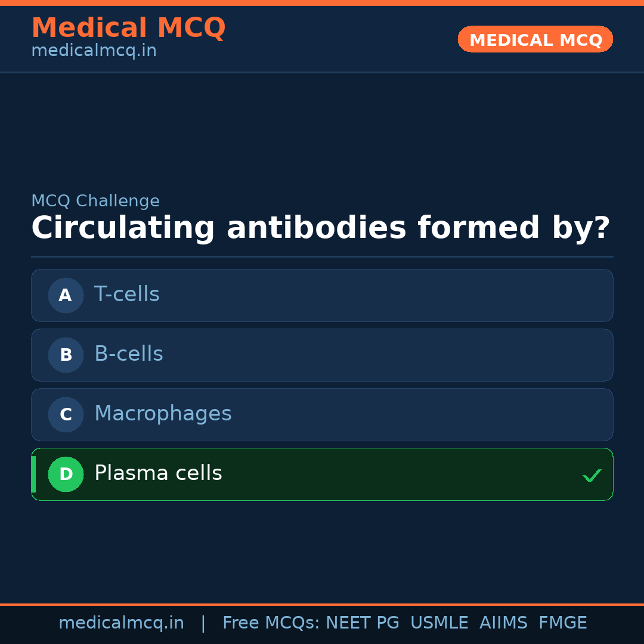Image resolution: width=644 pixels, height=644 pixels.
Task: Click the letter A option circle
Action: coord(66,295)
